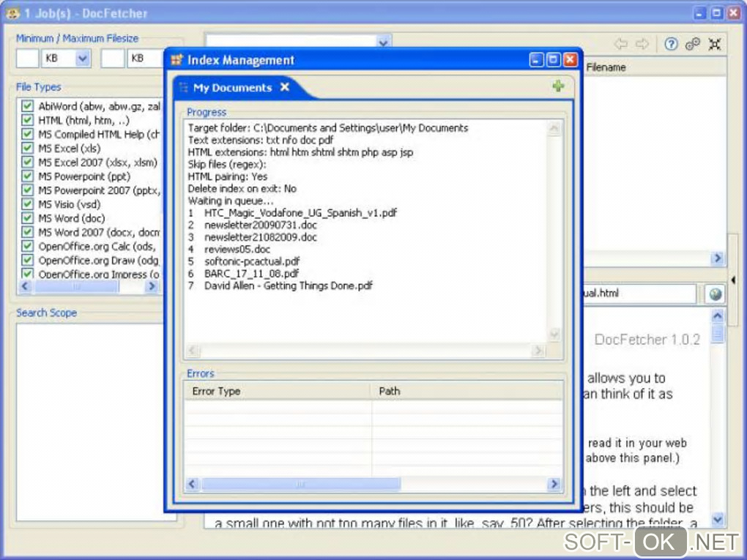Close the My Documents tab with X
The height and width of the screenshot is (560, 747).
(284, 87)
